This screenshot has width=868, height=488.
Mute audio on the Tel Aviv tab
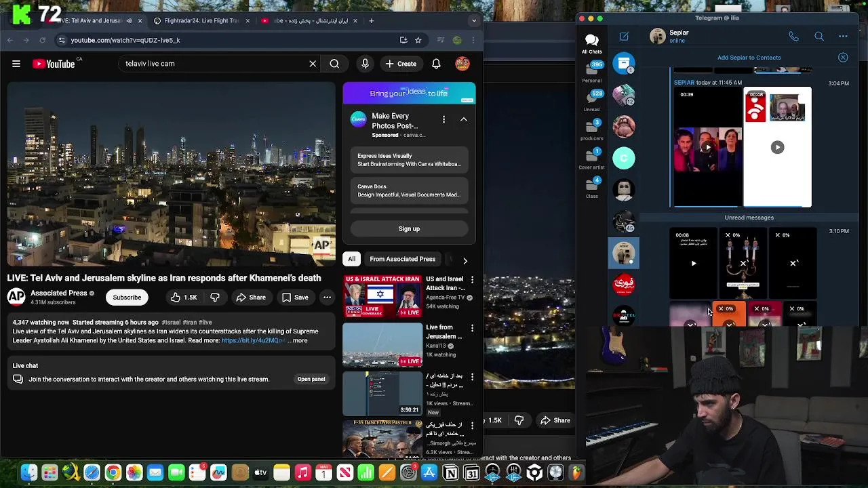pos(129,20)
